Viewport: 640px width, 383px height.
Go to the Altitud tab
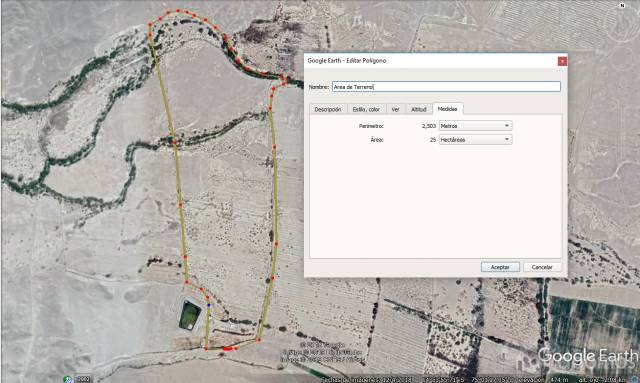click(x=418, y=109)
